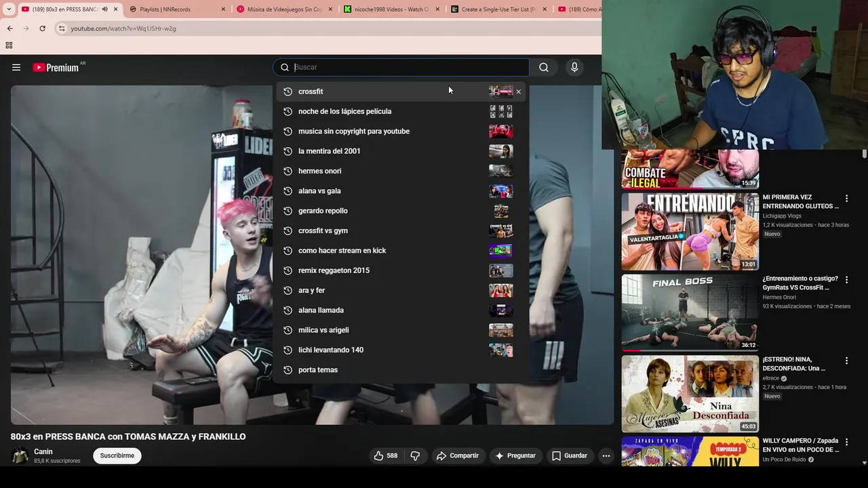Screen dimensions: 868x488
Task: Reload the page with refresh icon
Action: tap(42, 28)
